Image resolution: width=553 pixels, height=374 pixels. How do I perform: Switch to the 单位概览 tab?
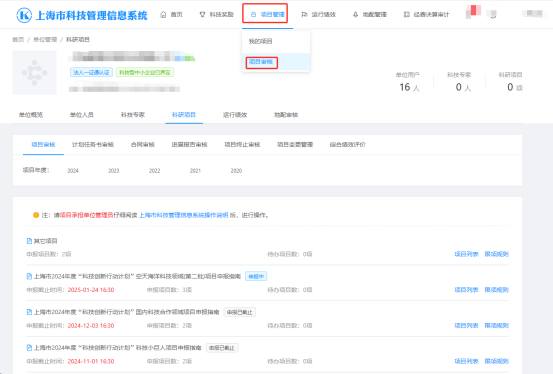point(31,115)
